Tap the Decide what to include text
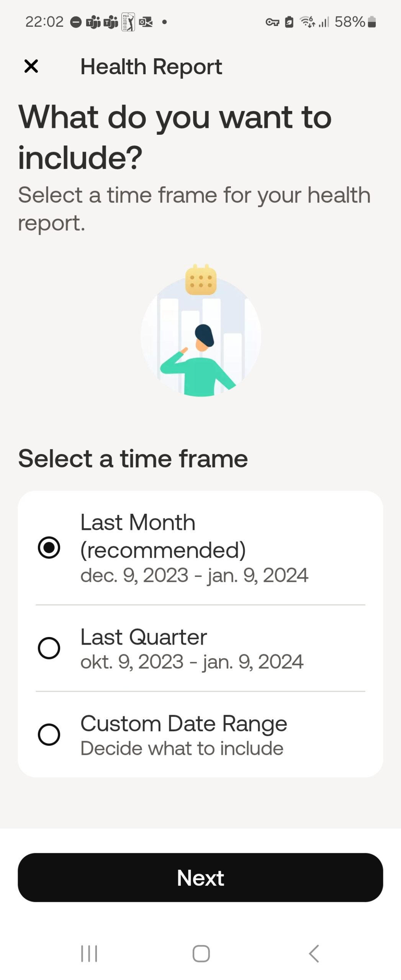Screen dimensions: 401x980 pyautogui.click(x=182, y=748)
